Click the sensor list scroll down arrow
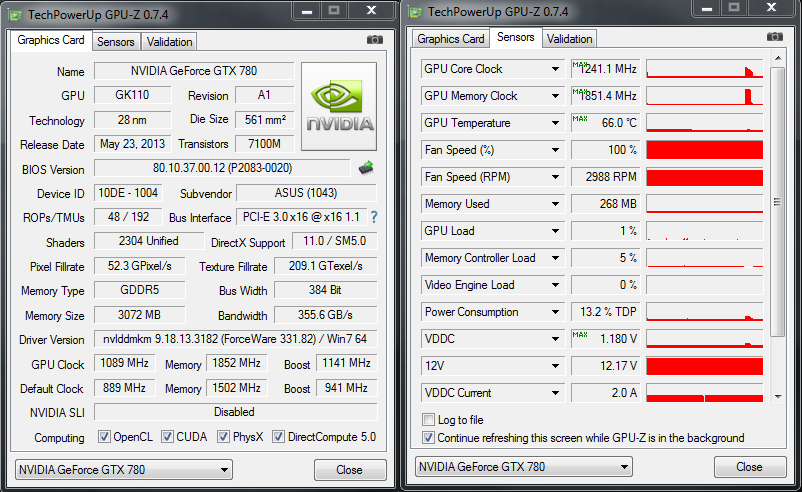 pyautogui.click(x=778, y=397)
